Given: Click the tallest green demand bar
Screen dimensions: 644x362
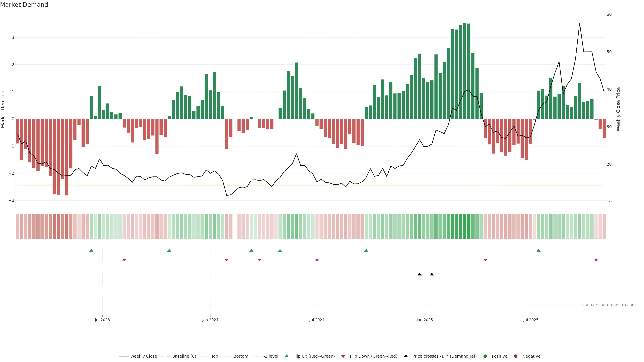Looking at the screenshot, I should tap(465, 71).
